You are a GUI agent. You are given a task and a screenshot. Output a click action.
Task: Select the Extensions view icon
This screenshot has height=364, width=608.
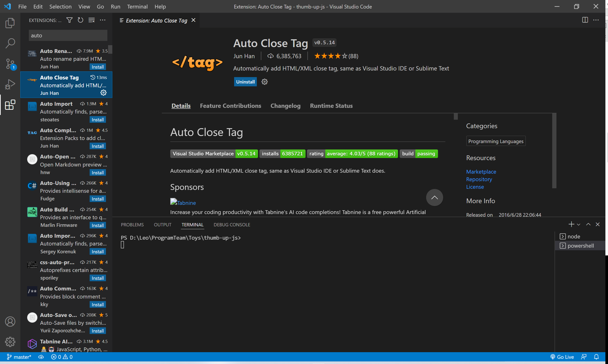pyautogui.click(x=10, y=105)
